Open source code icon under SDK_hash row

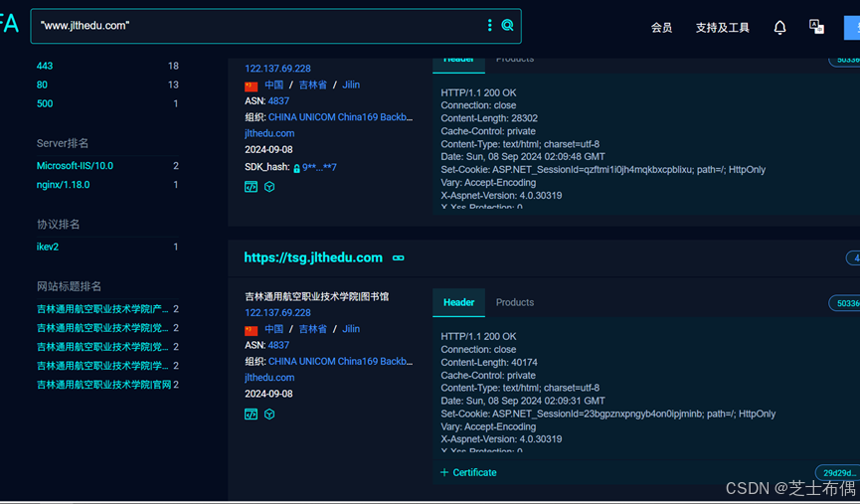(x=251, y=187)
